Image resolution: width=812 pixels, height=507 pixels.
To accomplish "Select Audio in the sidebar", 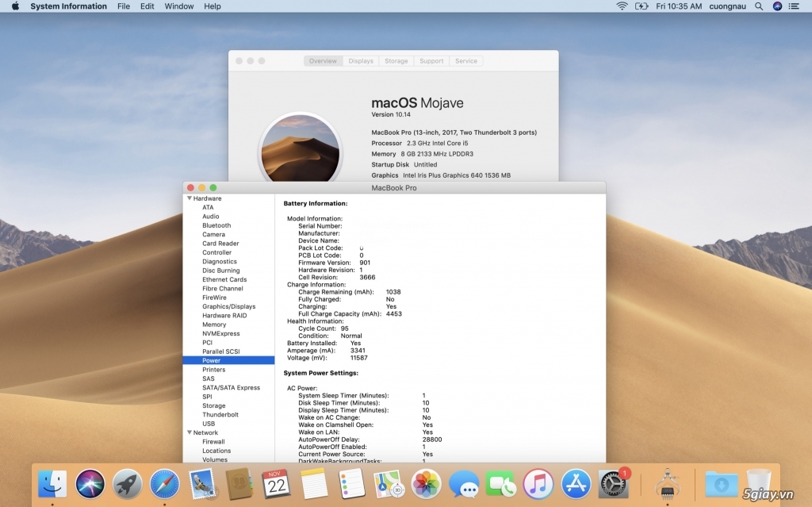I will click(211, 216).
